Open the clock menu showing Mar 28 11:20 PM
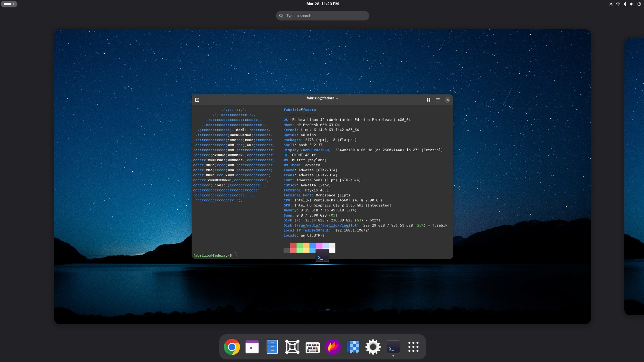The width and height of the screenshot is (644, 362). pos(322,4)
